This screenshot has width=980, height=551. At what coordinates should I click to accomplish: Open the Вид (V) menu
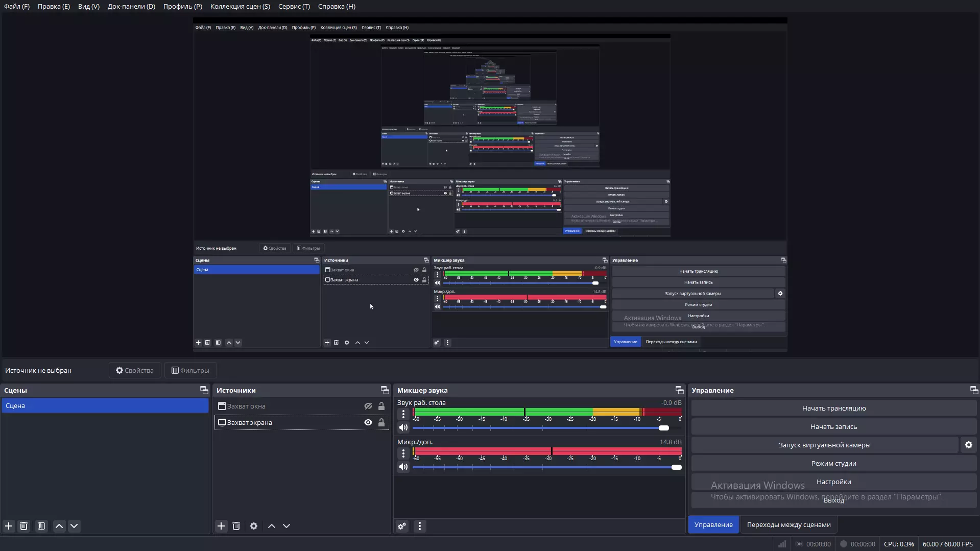click(89, 7)
